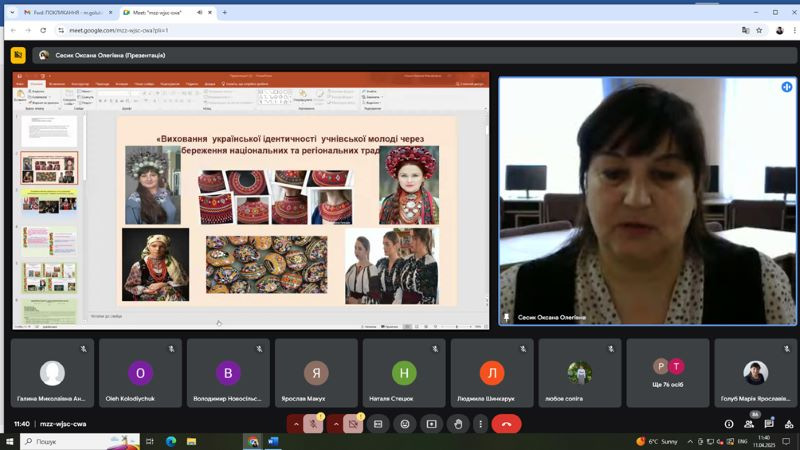Open Chrome's three-dot menu

[794, 31]
